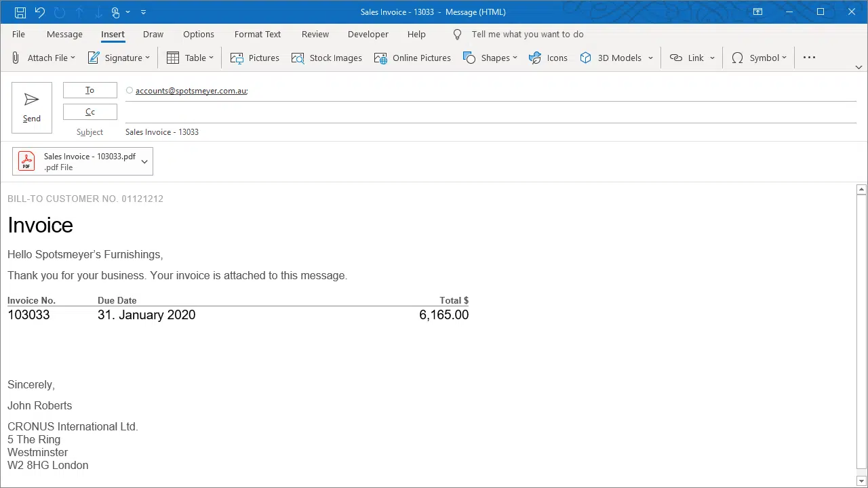Screen dimensions: 868x488
Task: Click the PDF icon on the attachment
Action: (26, 161)
